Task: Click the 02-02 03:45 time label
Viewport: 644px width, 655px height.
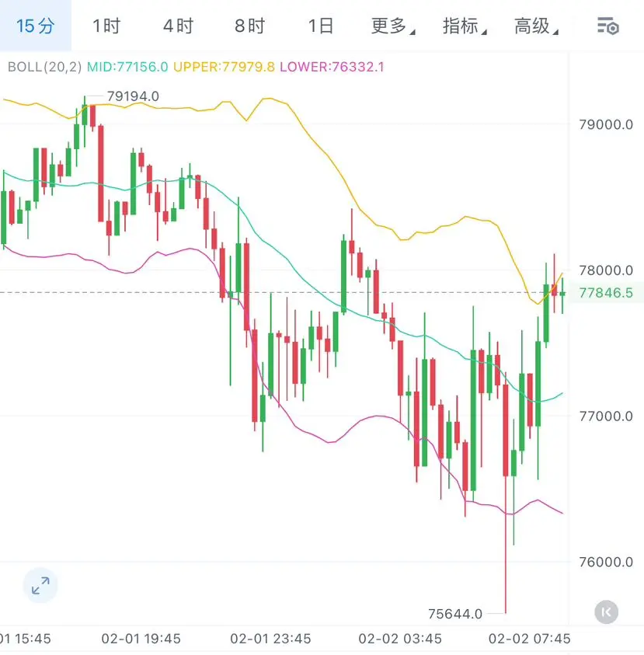Action: point(400,639)
